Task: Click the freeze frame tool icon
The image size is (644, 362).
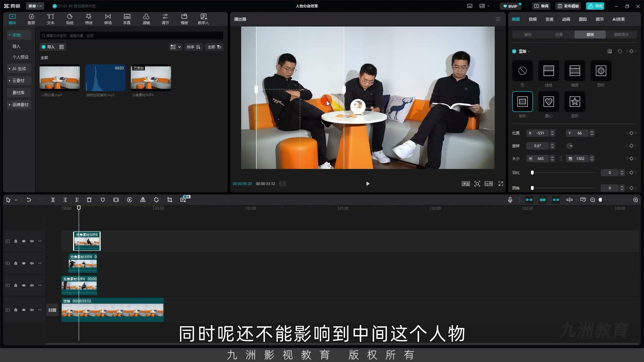Action: (116, 200)
